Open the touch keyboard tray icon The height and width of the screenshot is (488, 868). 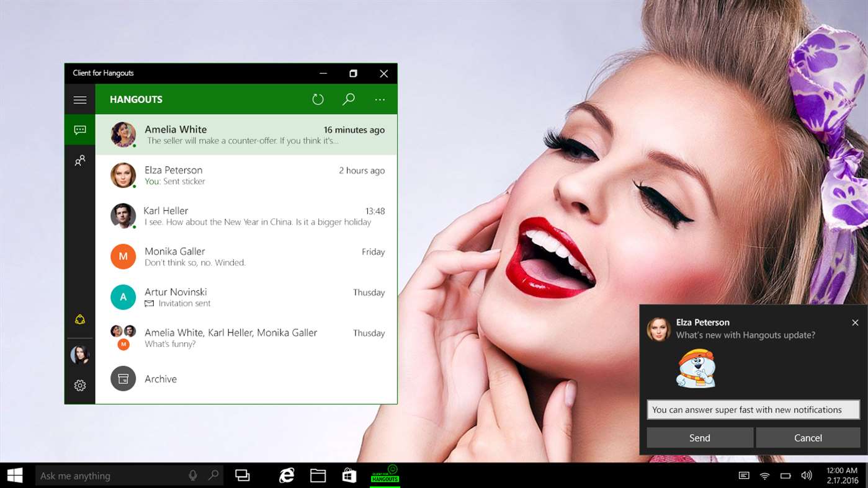point(744,476)
